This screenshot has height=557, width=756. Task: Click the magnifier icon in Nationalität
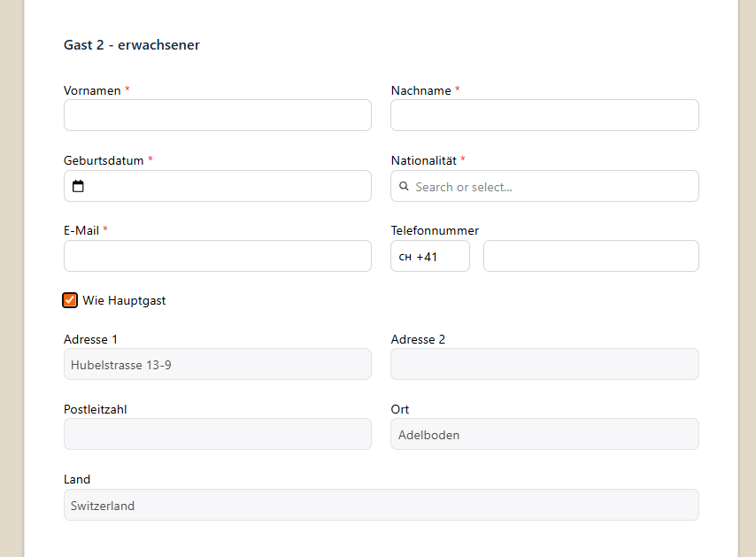pyautogui.click(x=404, y=186)
